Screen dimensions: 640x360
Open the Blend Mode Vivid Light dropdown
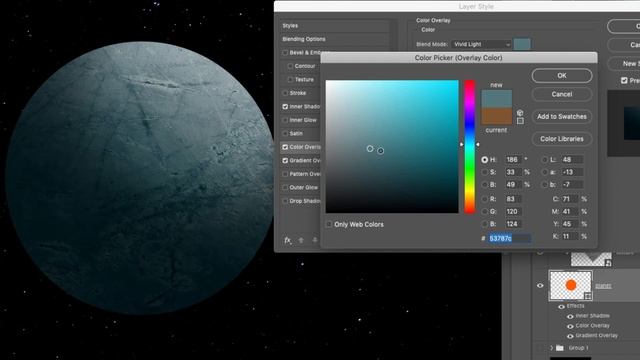[481, 44]
